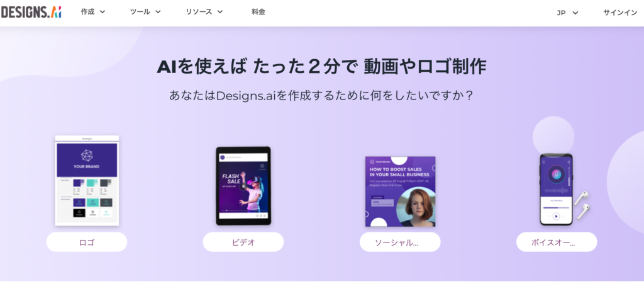This screenshot has width=644, height=291.
Task: Click the サインイン link
Action: (x=620, y=13)
